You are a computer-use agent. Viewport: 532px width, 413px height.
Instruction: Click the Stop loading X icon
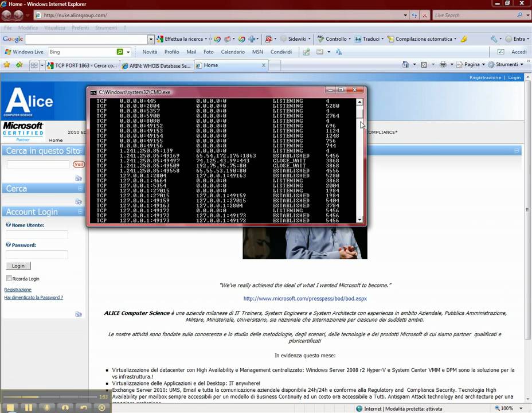(424, 15)
